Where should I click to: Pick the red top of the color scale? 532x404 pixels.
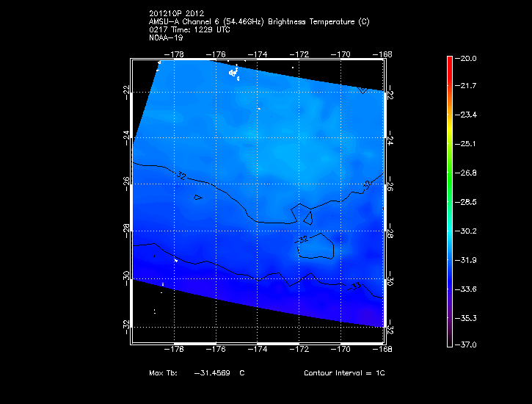(x=450, y=62)
